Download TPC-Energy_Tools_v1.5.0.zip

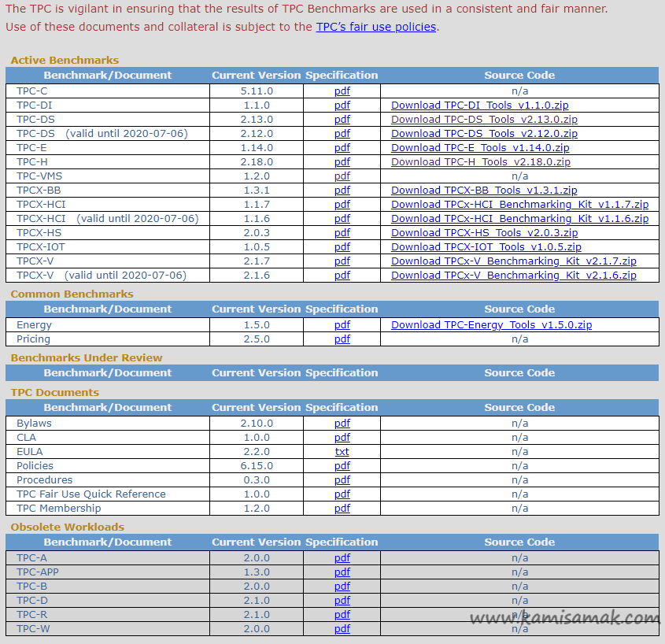click(491, 325)
